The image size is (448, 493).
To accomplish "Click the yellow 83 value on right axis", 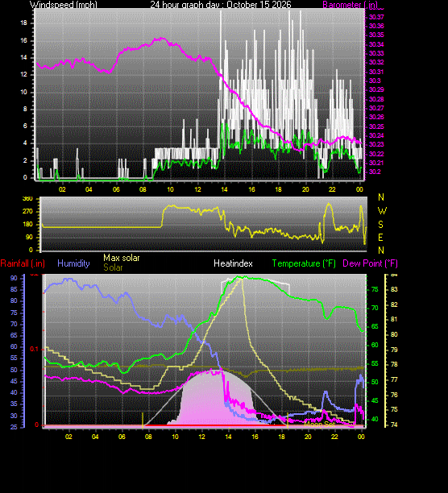I will [x=394, y=289].
